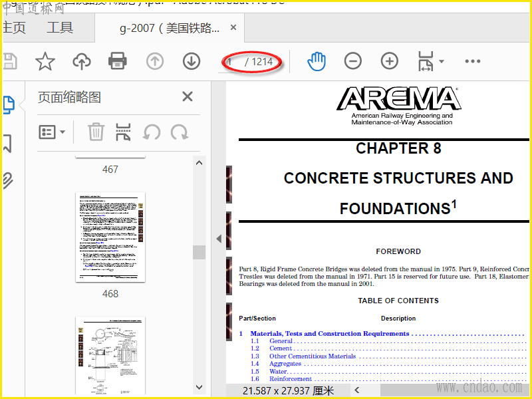Click the page number input field
This screenshot has width=532, height=399.
point(231,62)
